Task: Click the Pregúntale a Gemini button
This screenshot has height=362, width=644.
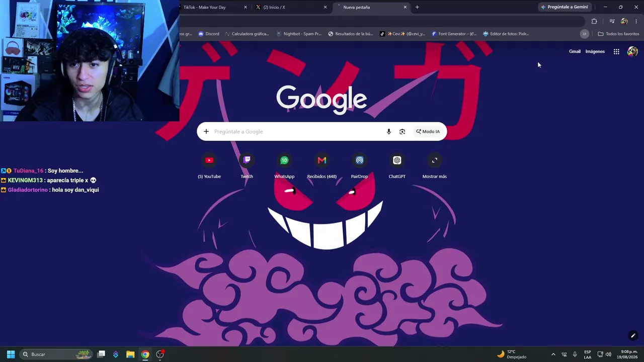Action: (564, 7)
